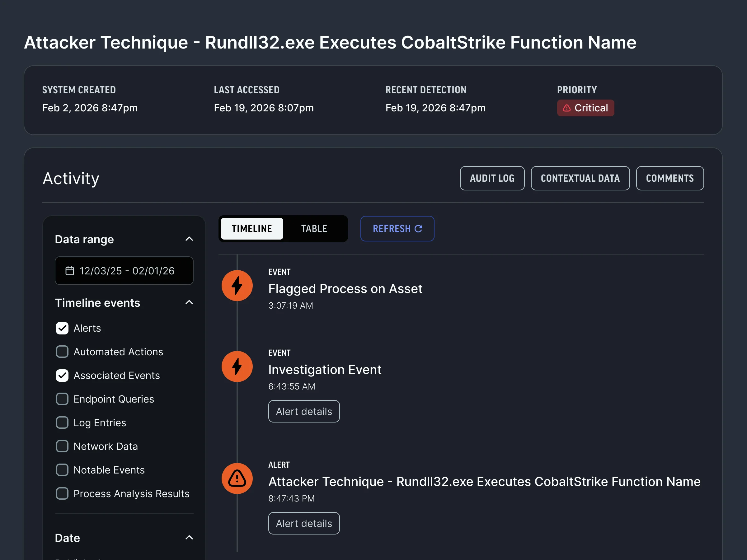Collapse the Date section chevron
The image size is (747, 560).
tap(189, 537)
